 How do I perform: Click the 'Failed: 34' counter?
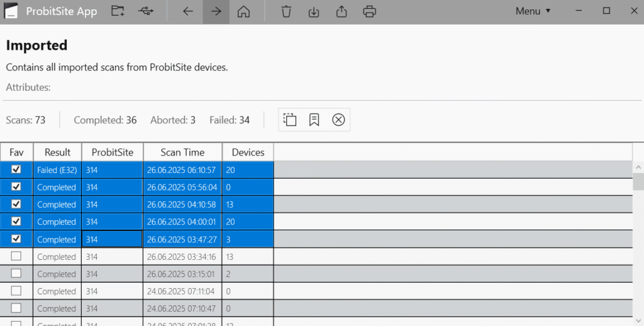click(230, 120)
